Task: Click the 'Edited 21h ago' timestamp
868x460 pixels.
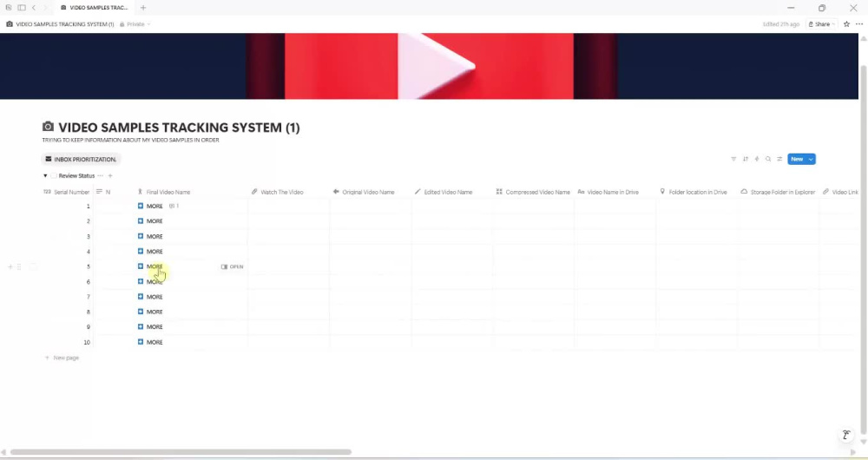Action: click(781, 24)
